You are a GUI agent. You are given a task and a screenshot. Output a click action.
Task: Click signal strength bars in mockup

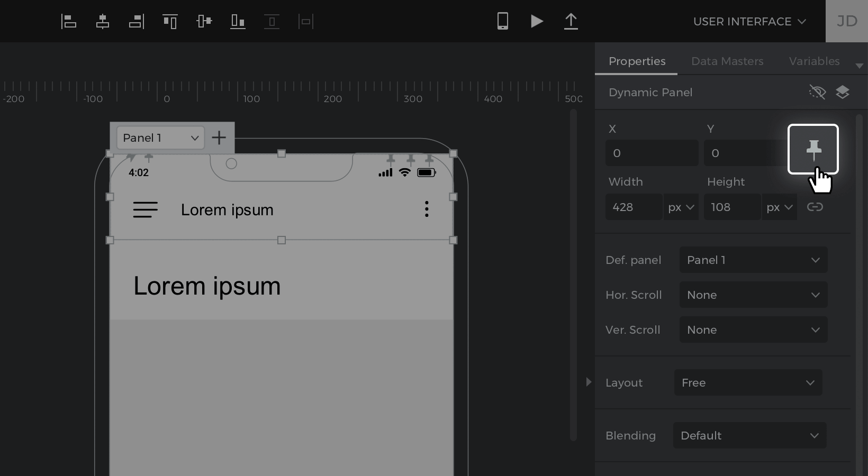click(385, 172)
